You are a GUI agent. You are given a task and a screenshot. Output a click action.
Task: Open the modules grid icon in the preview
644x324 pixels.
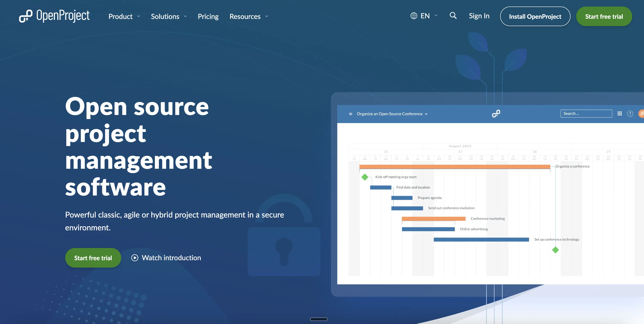(x=620, y=114)
